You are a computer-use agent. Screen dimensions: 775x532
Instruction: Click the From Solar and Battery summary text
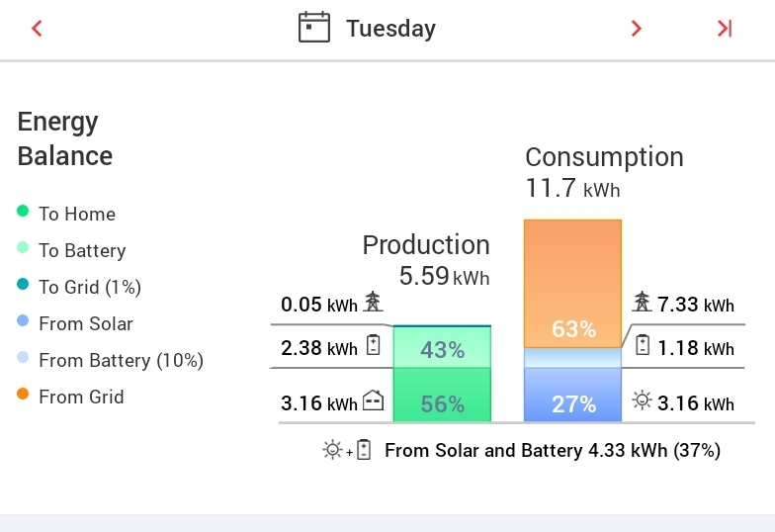coord(552,451)
